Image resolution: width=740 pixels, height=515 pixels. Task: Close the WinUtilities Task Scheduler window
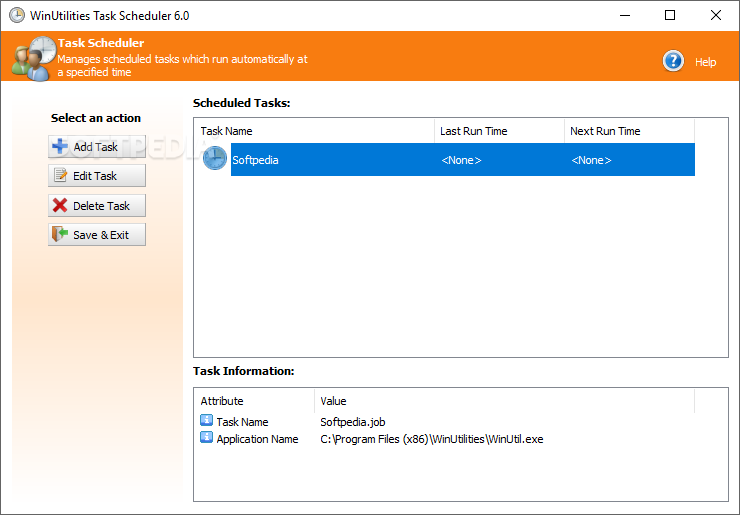(715, 15)
